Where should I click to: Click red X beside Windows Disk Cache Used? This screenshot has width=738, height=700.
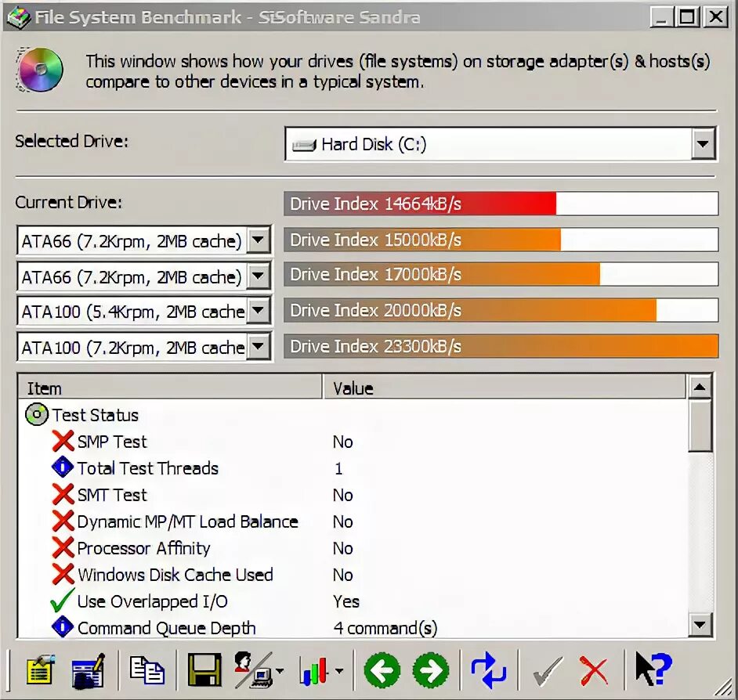pos(63,575)
